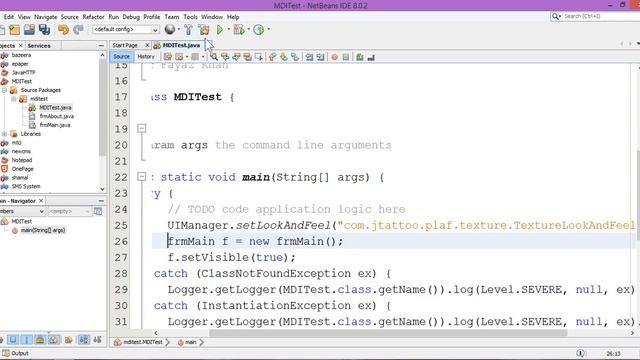Click the Find Previous Occurrence icon
Screen dimensions: 640x360
coord(225,57)
